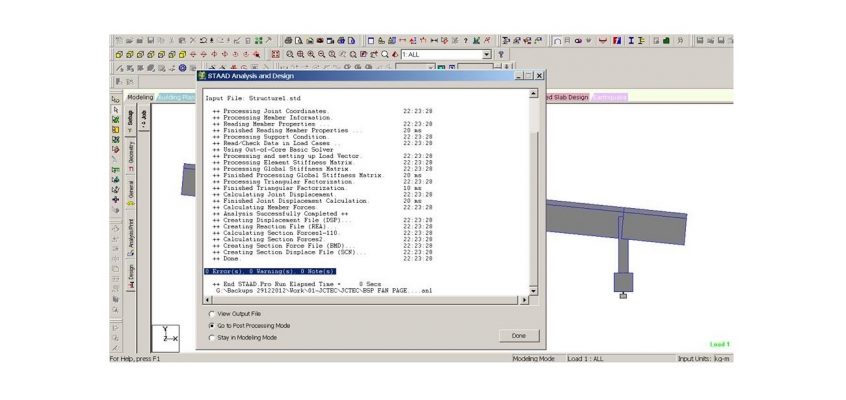Open the Slab Design tab
This screenshot has height=400, width=846.
click(x=568, y=97)
